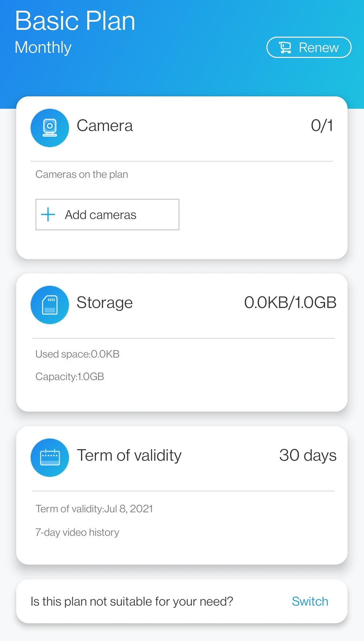Click the plus icon to add cameras
364x641 pixels.
pyautogui.click(x=48, y=214)
